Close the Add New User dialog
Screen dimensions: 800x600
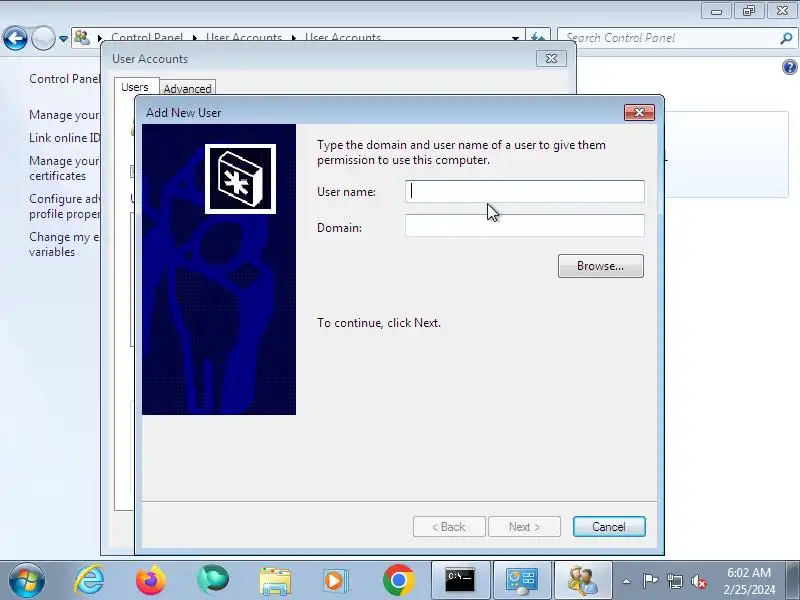click(639, 112)
